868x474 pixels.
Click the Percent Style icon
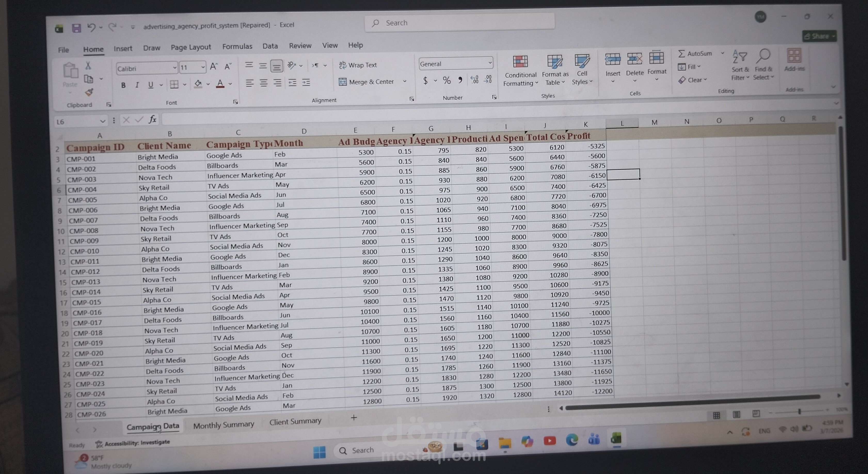447,80
